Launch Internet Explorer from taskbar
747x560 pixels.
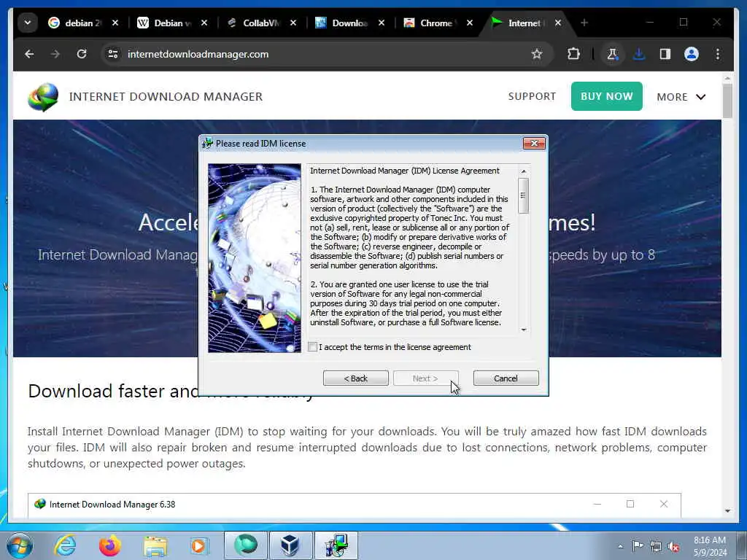[65, 545]
